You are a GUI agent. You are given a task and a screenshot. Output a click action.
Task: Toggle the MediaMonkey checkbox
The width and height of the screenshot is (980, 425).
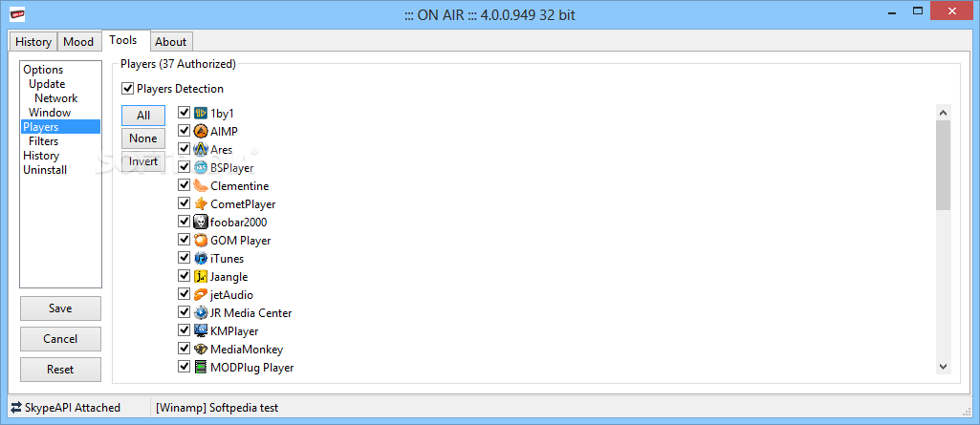tap(184, 349)
